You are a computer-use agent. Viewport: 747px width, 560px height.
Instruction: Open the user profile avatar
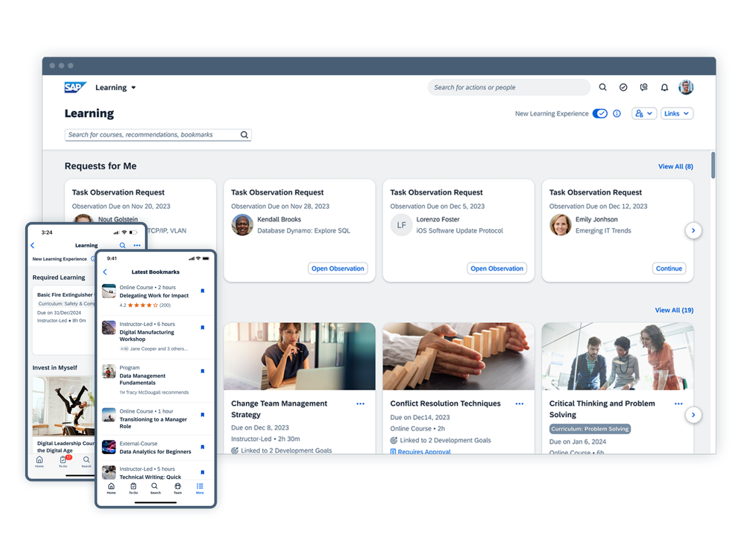[x=686, y=87]
